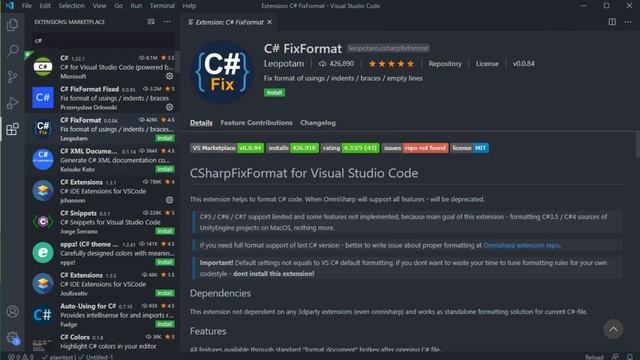Install C# FixFormat from detail page

(x=274, y=93)
